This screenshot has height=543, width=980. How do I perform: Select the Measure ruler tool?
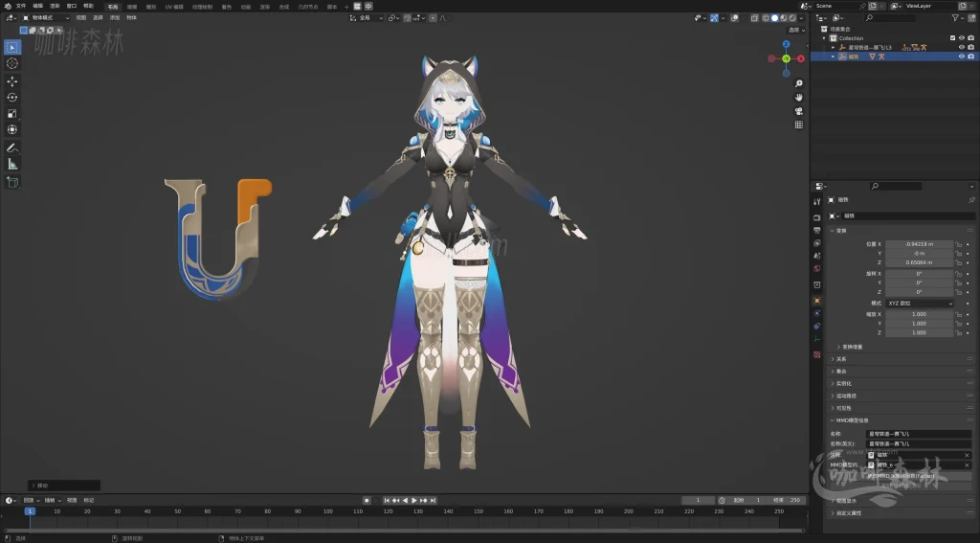tap(11, 164)
